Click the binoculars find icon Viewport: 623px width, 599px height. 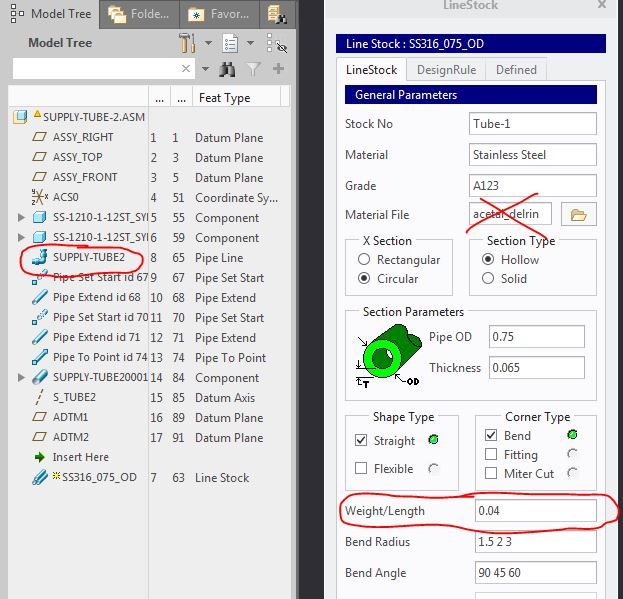click(227, 69)
